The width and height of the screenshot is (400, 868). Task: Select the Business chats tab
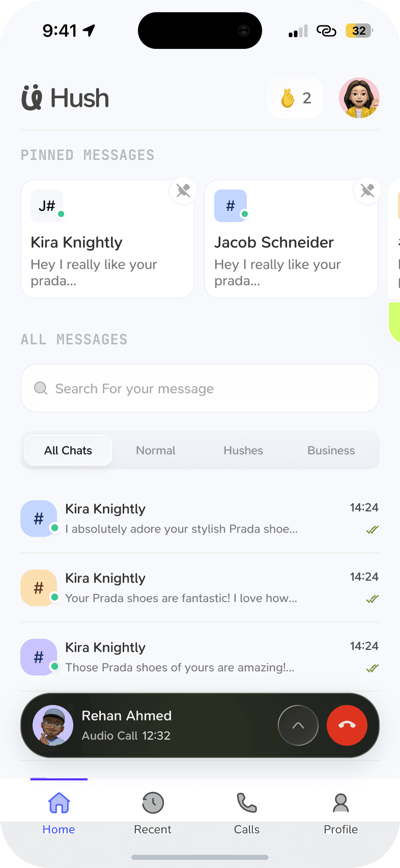point(331,450)
